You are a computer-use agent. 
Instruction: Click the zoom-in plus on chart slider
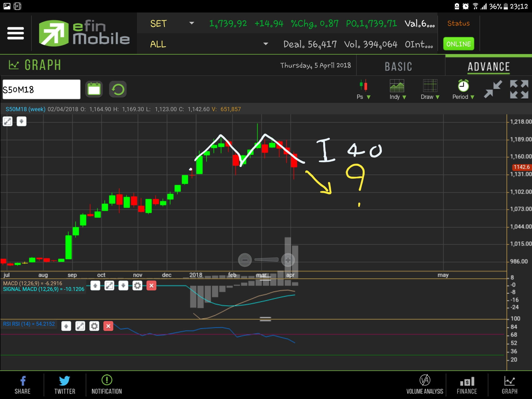click(x=288, y=260)
